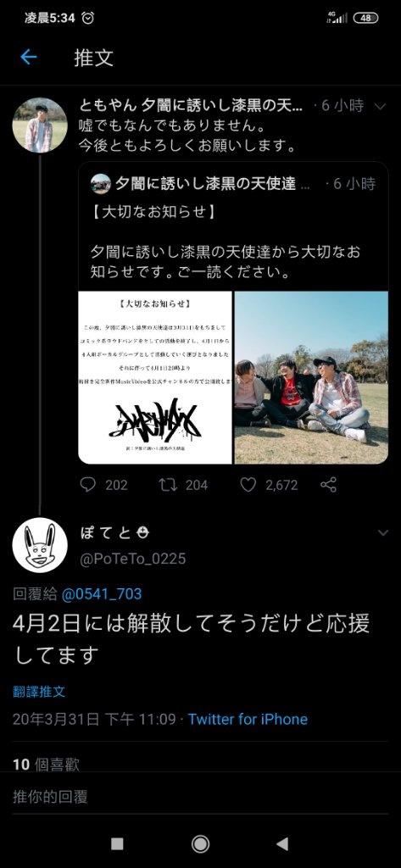Tap the share icon beside likes count

(328, 485)
